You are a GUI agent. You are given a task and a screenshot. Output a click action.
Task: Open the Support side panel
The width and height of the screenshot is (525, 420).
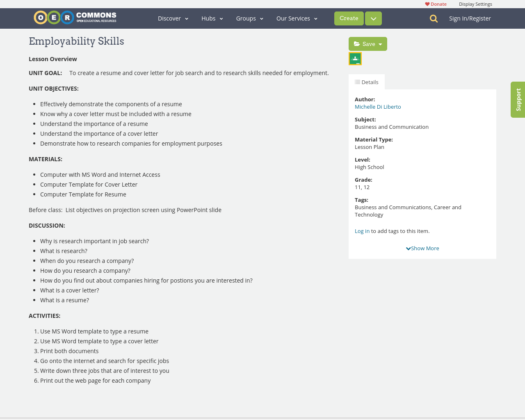[518, 99]
